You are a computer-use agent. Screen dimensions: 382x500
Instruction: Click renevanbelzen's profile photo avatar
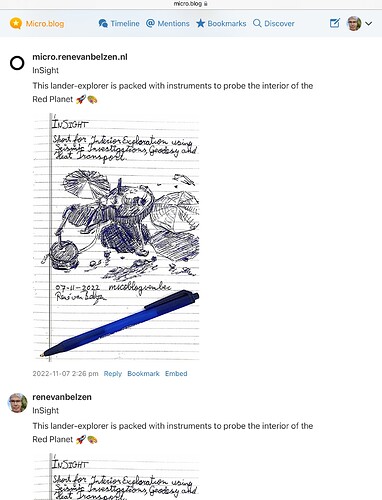(17, 403)
